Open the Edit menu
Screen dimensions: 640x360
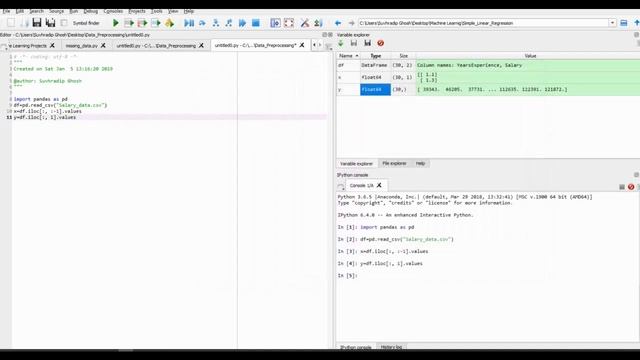20,11
